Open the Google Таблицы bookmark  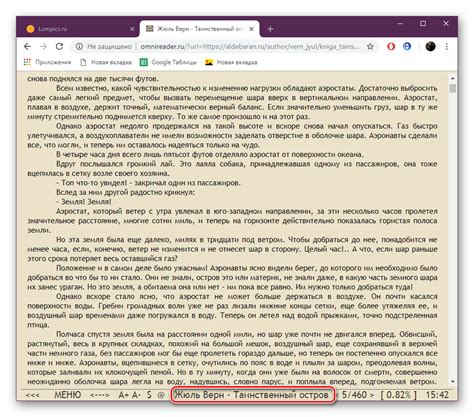pos(168,62)
